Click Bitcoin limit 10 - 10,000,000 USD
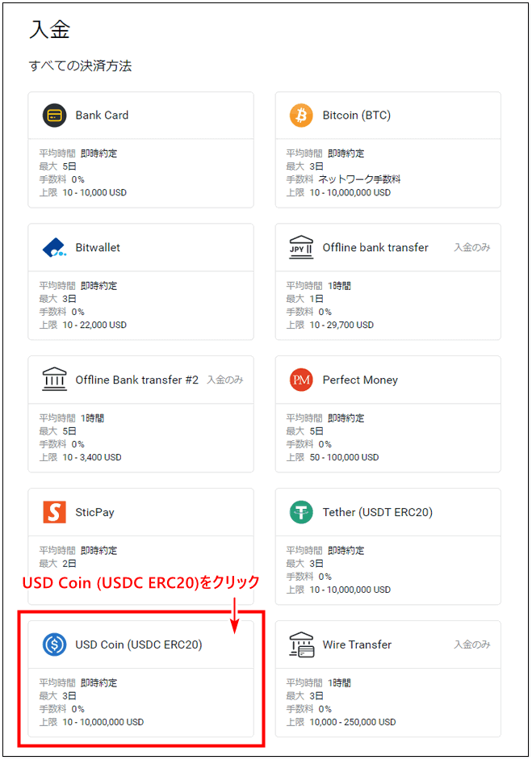 pyautogui.click(x=350, y=192)
